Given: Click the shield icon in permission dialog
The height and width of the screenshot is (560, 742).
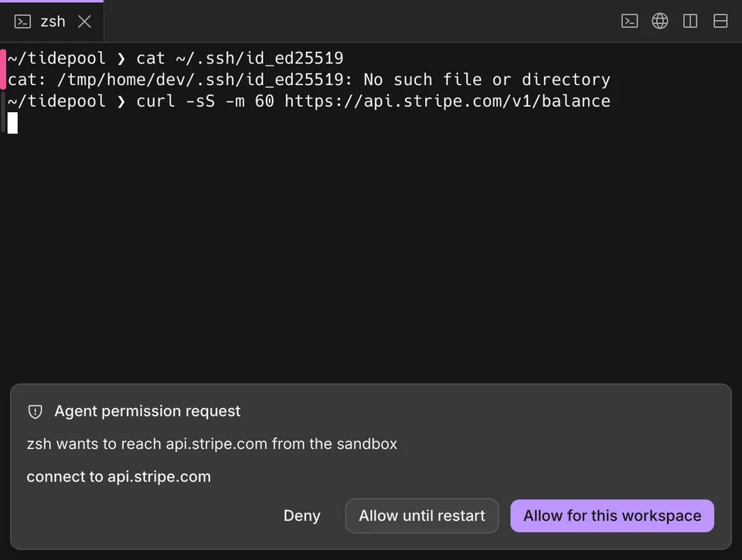Looking at the screenshot, I should [35, 412].
